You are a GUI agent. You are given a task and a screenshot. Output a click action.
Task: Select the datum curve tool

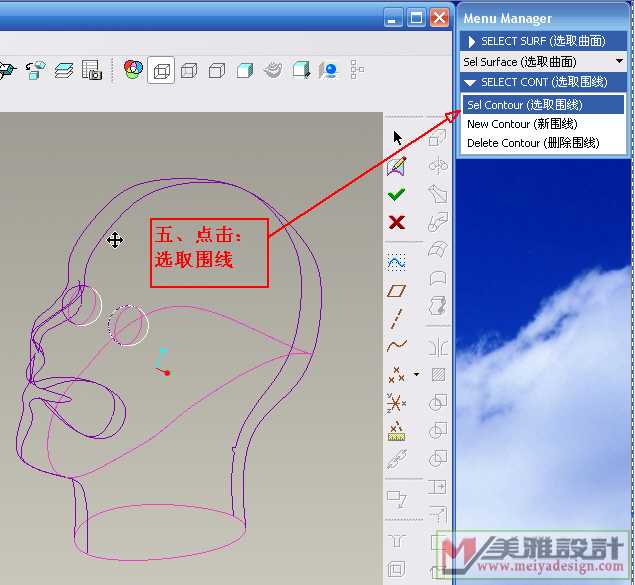[397, 345]
